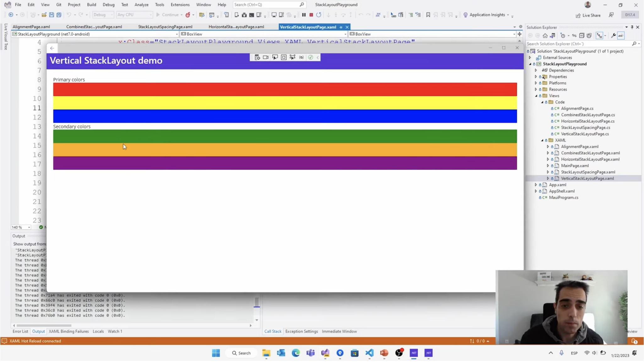Select the VerticalStackLayoutPage.xaml tab
Image resolution: width=644 pixels, height=364 pixels.
308,27
